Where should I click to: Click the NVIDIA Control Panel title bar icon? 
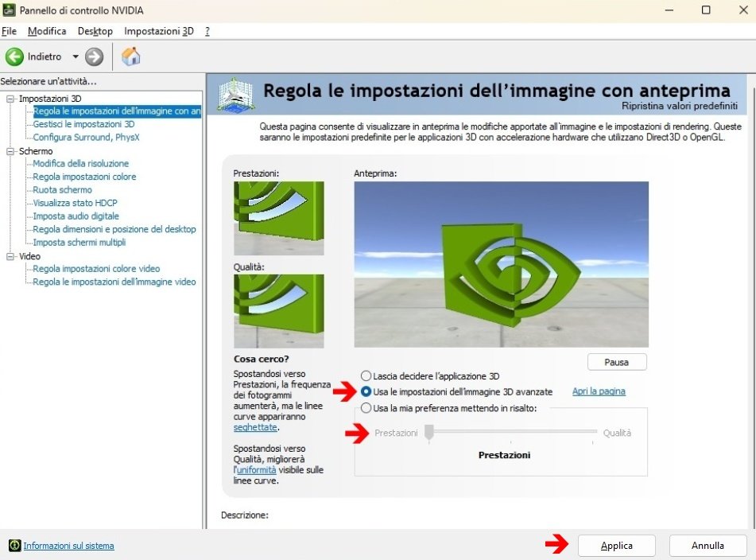[x=9, y=10]
